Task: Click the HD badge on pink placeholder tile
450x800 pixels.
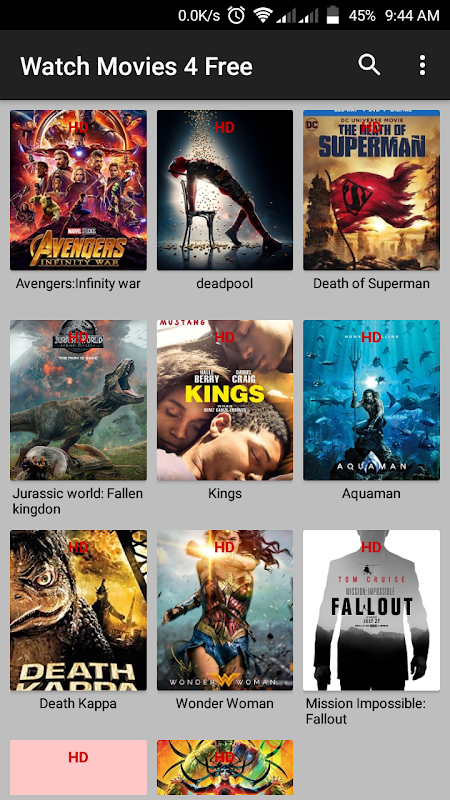Action: point(78,758)
